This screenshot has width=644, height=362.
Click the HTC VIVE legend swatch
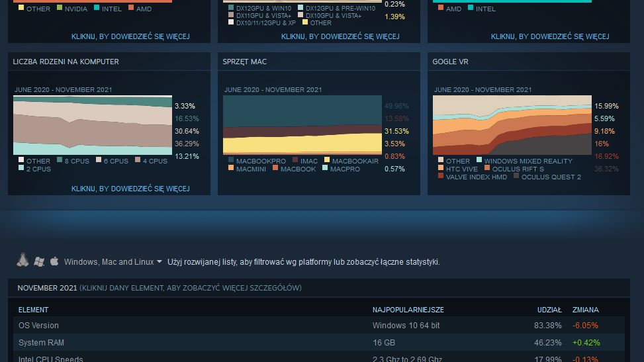coord(441,167)
